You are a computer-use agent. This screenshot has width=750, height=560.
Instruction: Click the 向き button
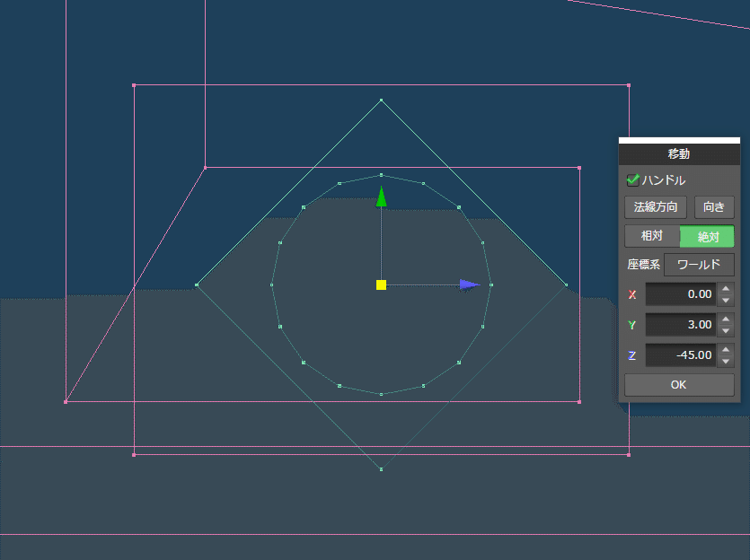714,207
